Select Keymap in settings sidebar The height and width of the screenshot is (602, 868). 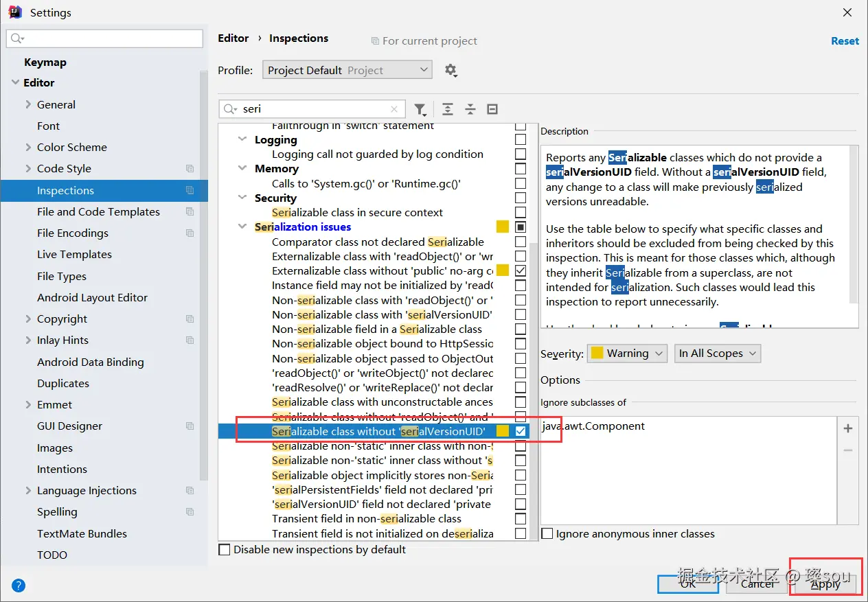click(x=45, y=62)
